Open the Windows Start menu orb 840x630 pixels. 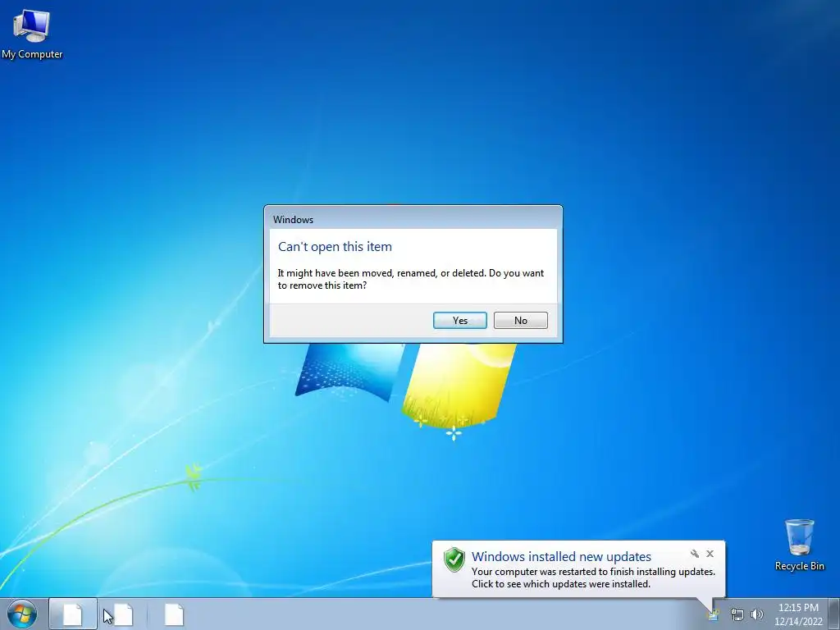pyautogui.click(x=21, y=614)
